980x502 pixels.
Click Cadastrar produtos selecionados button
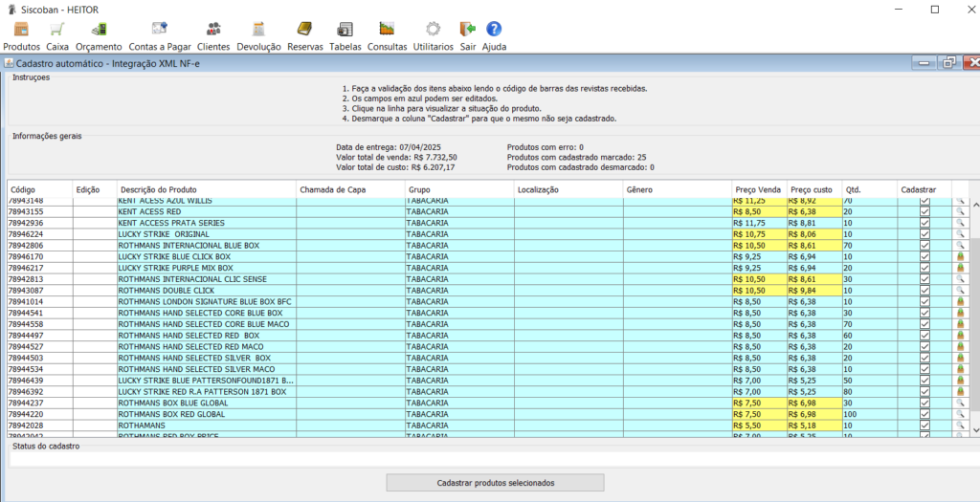(x=495, y=483)
